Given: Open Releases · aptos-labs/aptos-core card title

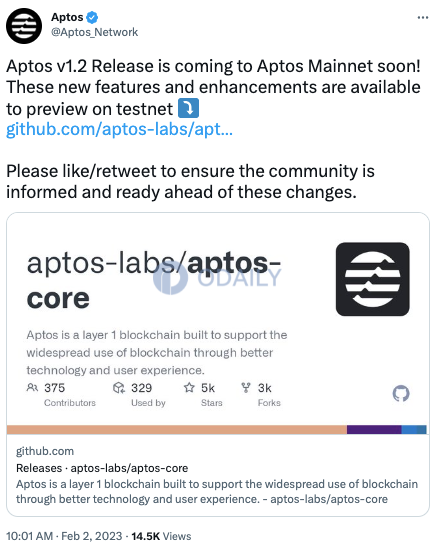Looking at the screenshot, I should click(102, 468).
